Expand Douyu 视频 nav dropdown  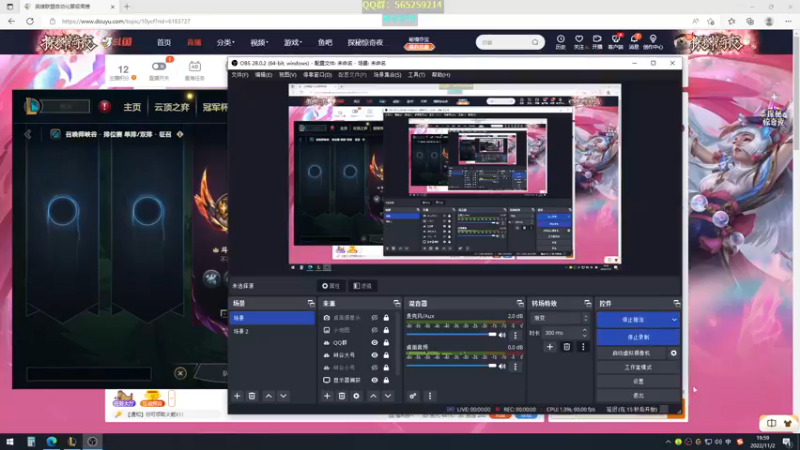coord(259,42)
